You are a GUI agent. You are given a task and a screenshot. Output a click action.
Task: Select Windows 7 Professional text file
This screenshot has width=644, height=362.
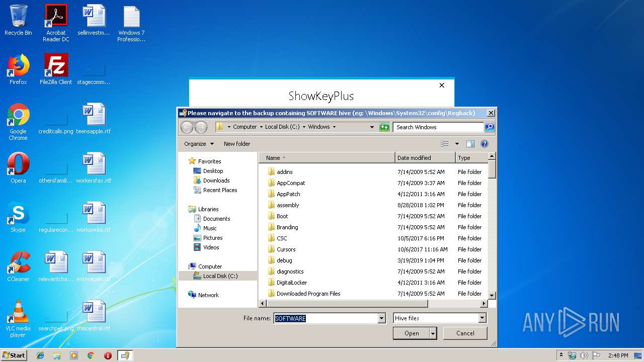tap(131, 23)
